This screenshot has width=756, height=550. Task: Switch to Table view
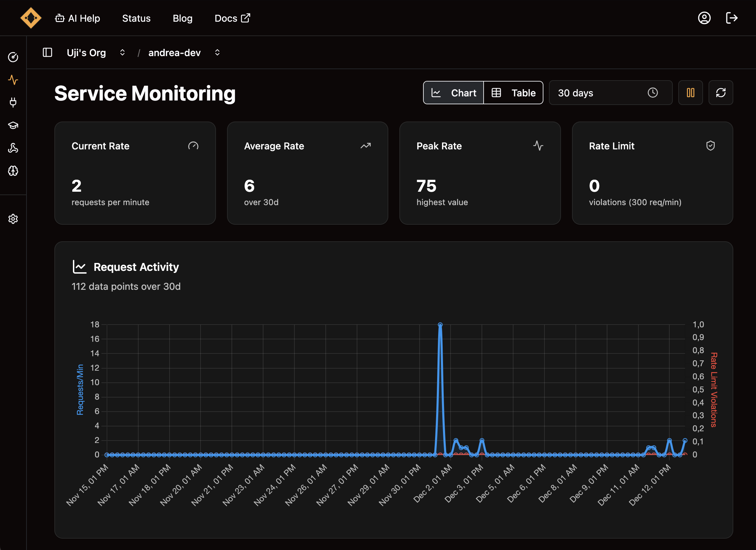pos(513,93)
